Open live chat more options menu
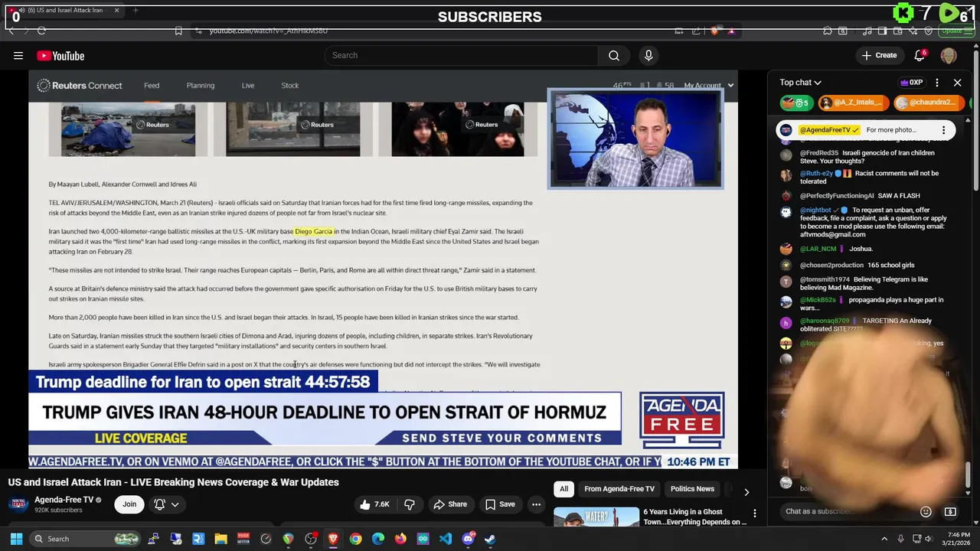This screenshot has width=980, height=551. pos(937,83)
